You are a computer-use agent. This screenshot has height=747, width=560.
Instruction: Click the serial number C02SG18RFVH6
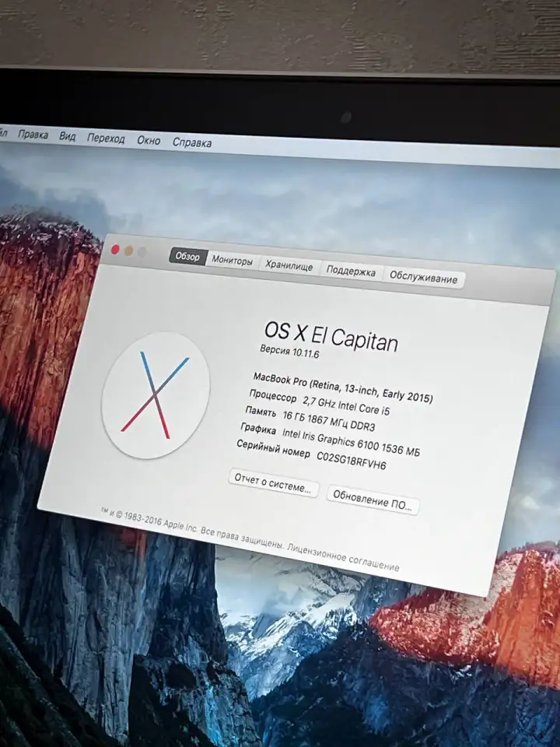click(352, 460)
